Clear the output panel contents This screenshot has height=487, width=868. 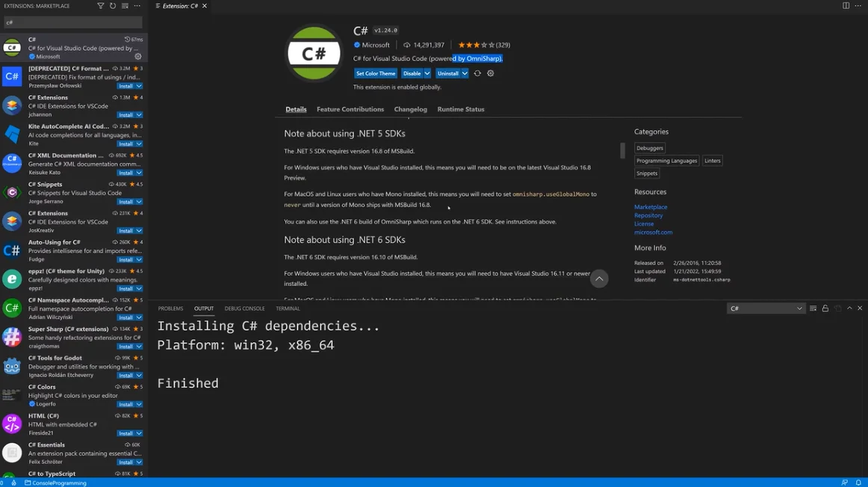[813, 308]
